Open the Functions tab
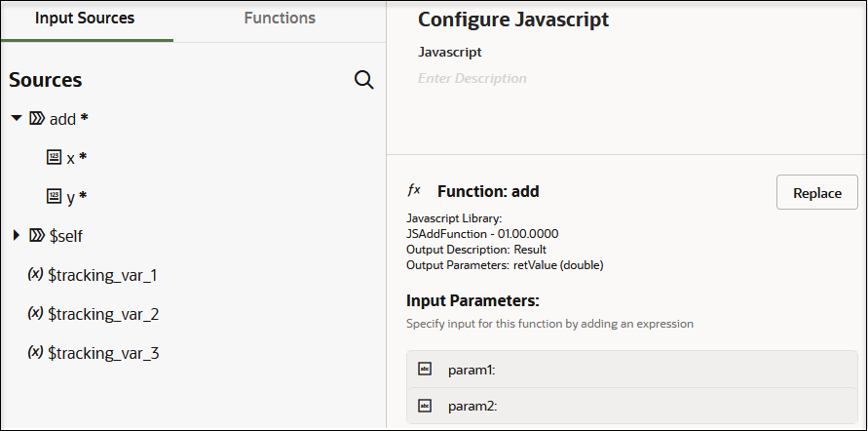 (280, 19)
